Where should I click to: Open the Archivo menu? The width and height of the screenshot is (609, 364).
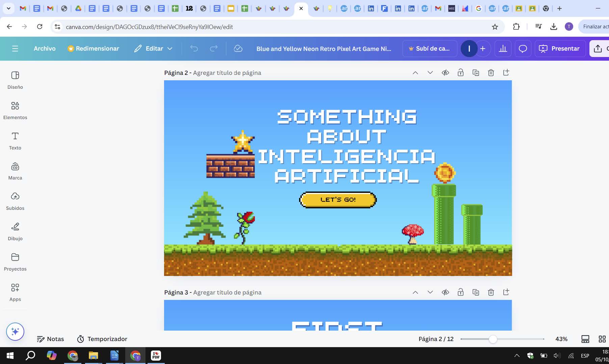pyautogui.click(x=45, y=49)
